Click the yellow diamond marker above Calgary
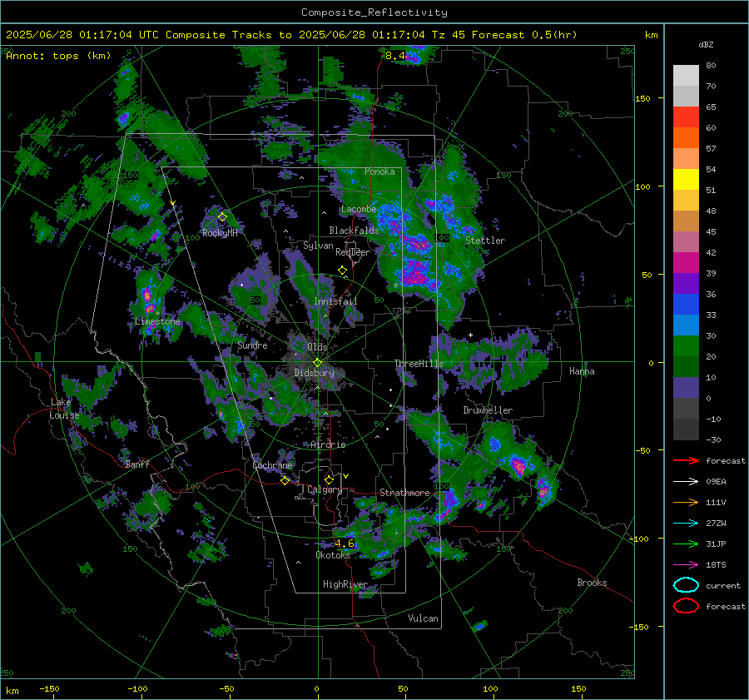The image size is (749, 700). tap(329, 479)
